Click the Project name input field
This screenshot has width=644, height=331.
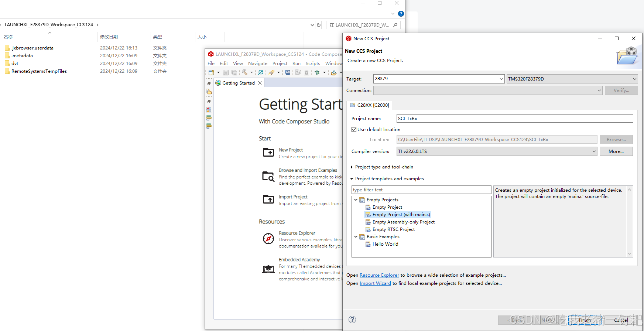(515, 118)
